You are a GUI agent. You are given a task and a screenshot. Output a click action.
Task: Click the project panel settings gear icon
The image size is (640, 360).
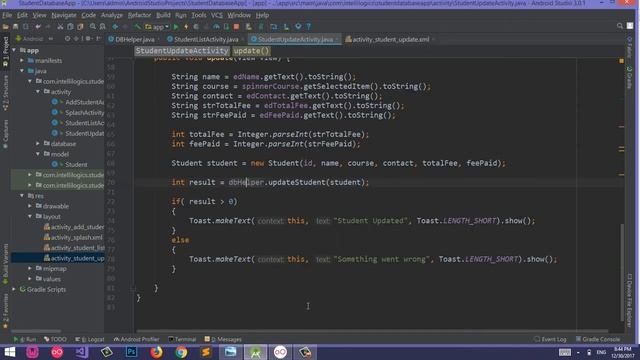click(x=76, y=39)
